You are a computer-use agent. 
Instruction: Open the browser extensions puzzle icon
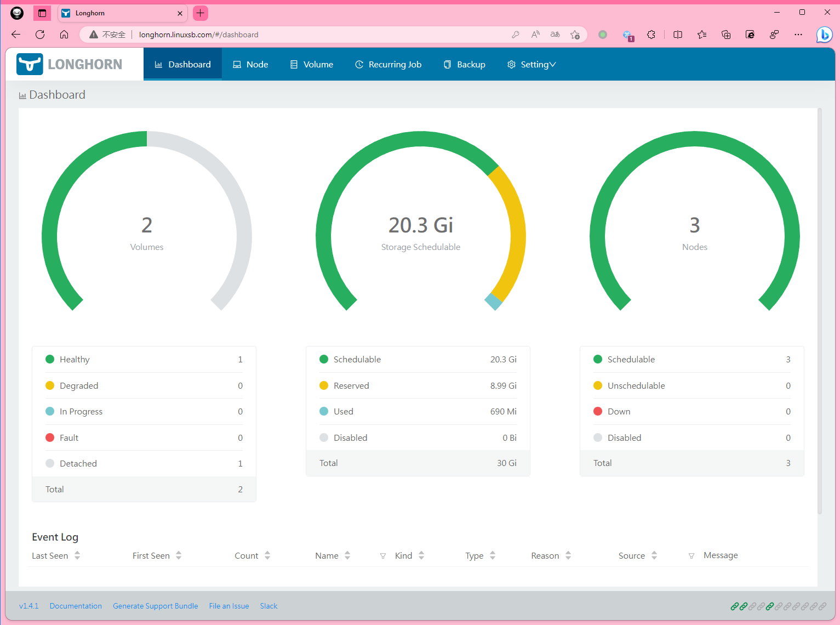[x=651, y=35]
